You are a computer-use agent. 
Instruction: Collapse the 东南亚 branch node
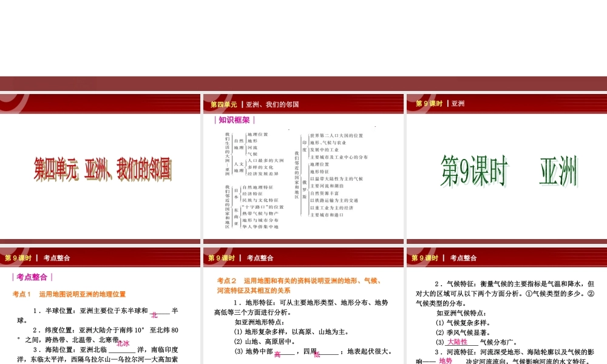[x=236, y=217]
